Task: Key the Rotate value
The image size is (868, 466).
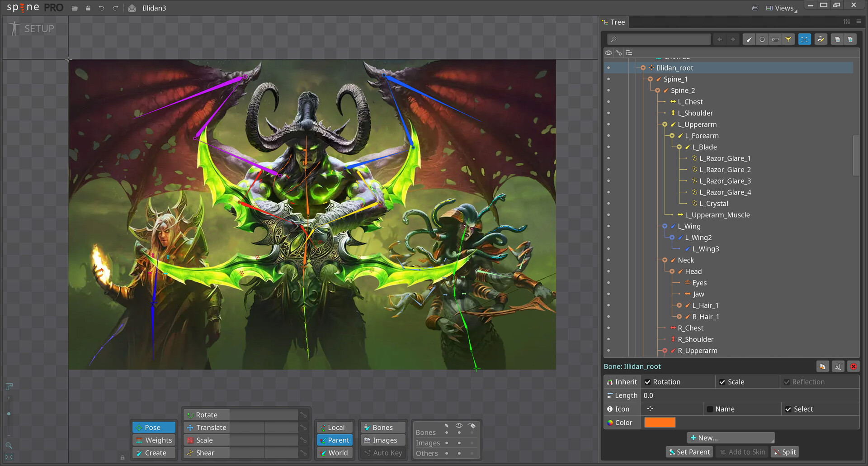Action: point(304,415)
